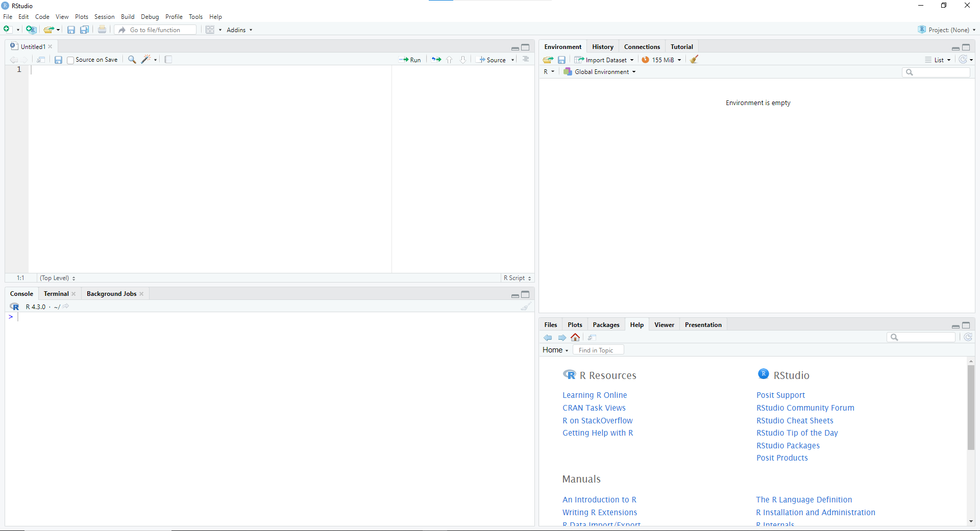Click the Help pane search box
Viewport: 980px width, 531px height.
click(921, 337)
